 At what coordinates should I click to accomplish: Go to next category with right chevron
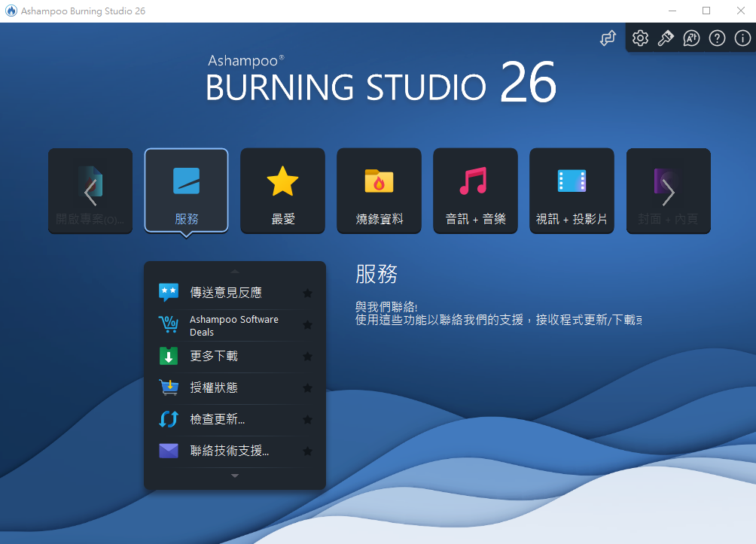click(668, 192)
